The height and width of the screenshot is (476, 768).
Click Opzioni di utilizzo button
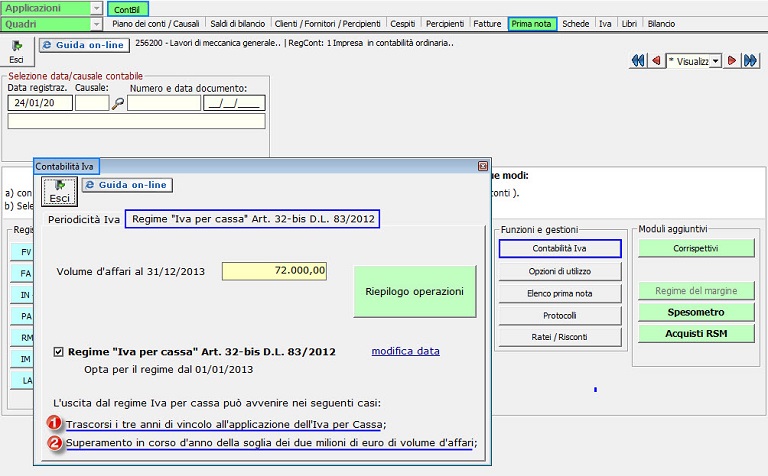(560, 271)
